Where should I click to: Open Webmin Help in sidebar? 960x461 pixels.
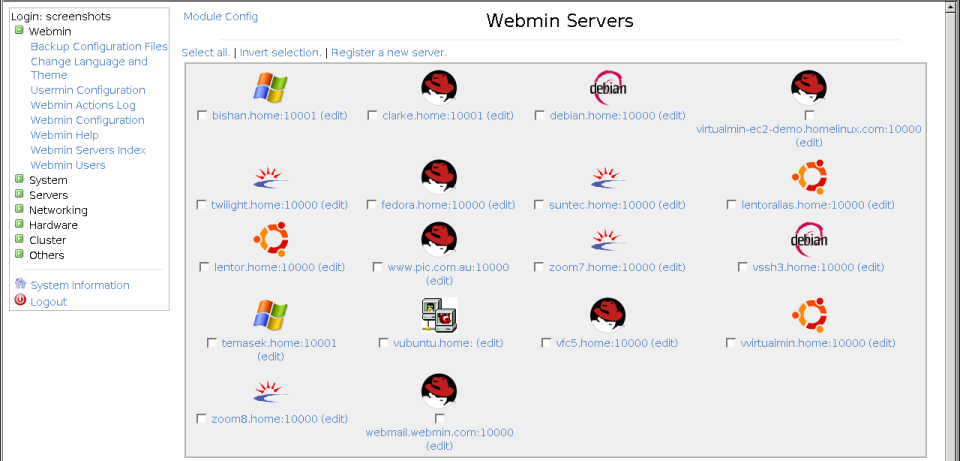pyautogui.click(x=64, y=135)
